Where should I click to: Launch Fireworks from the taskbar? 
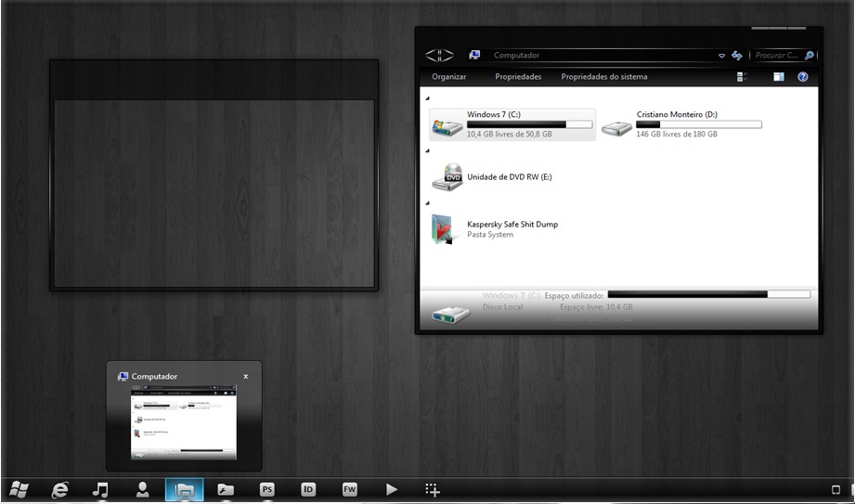coord(350,489)
